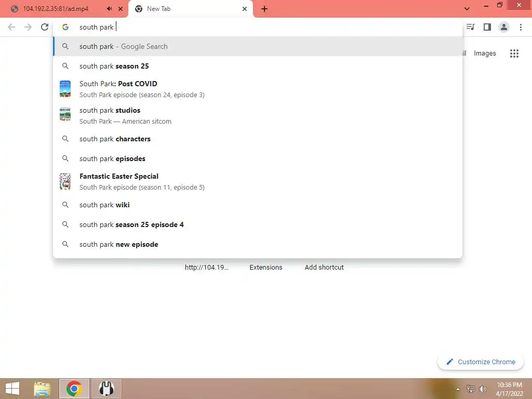Viewport: 532px width, 399px height.
Task: Select the south park season 25 suggestion
Action: (x=258, y=66)
